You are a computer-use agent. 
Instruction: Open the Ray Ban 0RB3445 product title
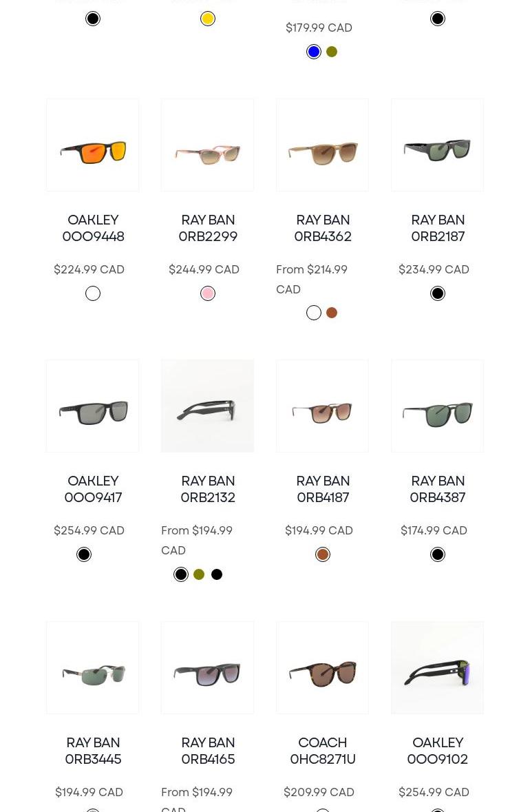[x=93, y=751]
